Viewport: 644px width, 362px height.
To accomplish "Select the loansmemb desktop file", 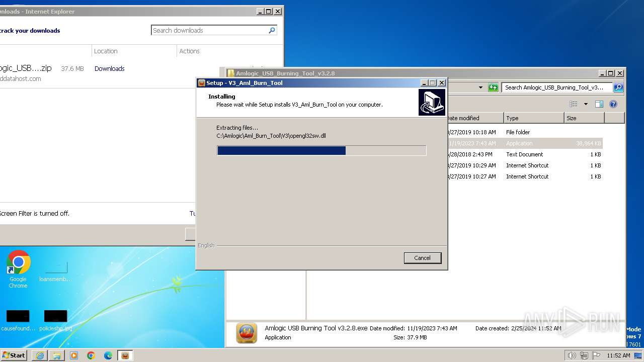I will [x=55, y=271].
